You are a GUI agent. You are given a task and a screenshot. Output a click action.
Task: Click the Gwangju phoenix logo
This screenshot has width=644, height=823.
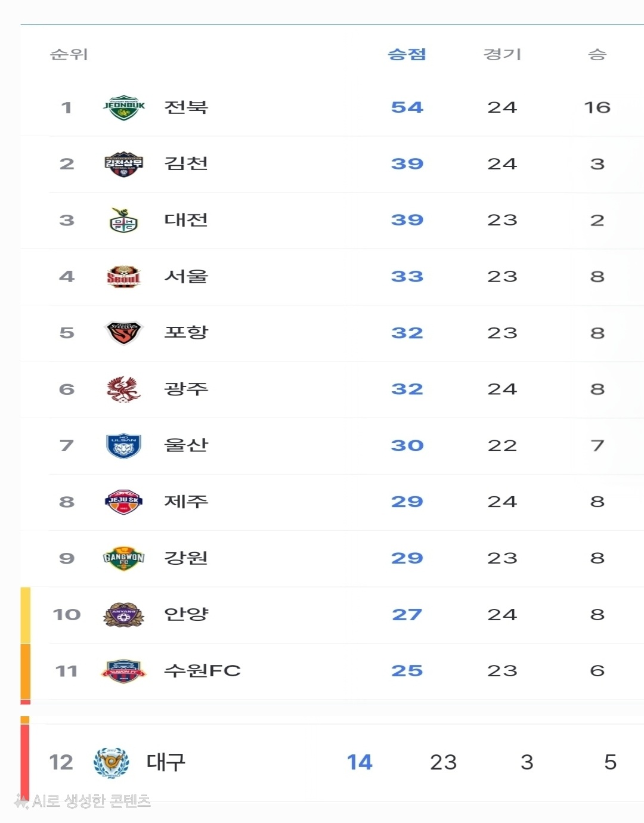(x=124, y=389)
